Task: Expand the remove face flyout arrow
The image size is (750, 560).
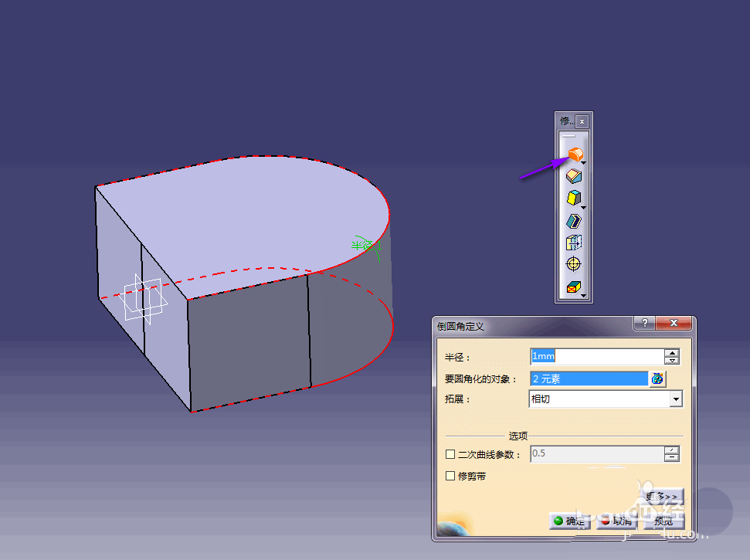Action: pyautogui.click(x=583, y=296)
